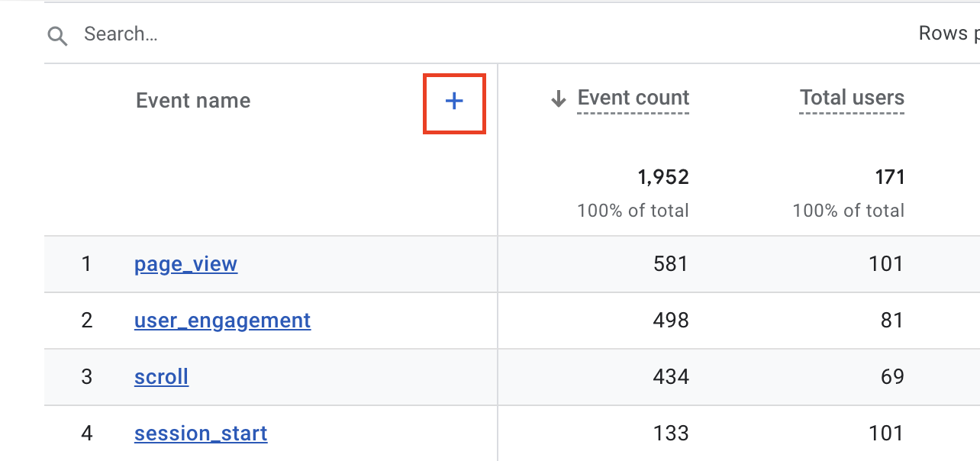Add a secondary dimension with plus icon

click(x=454, y=101)
